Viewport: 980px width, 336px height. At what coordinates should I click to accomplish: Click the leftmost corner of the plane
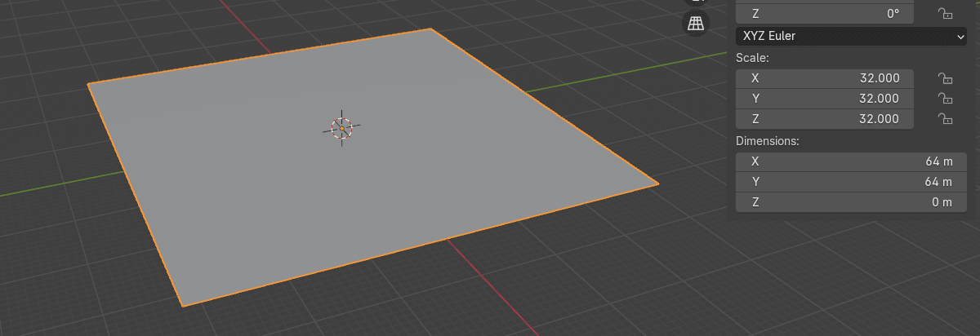pos(89,84)
